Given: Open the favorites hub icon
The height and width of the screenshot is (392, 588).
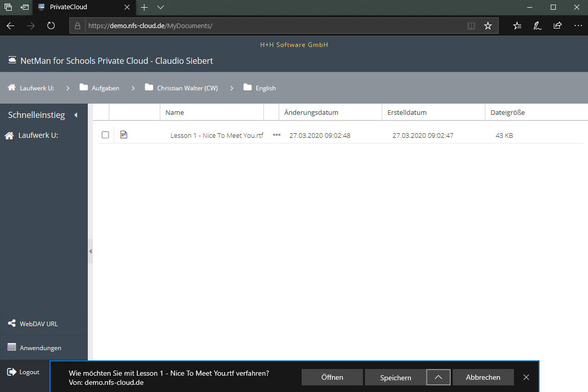Looking at the screenshot, I should click(x=517, y=26).
